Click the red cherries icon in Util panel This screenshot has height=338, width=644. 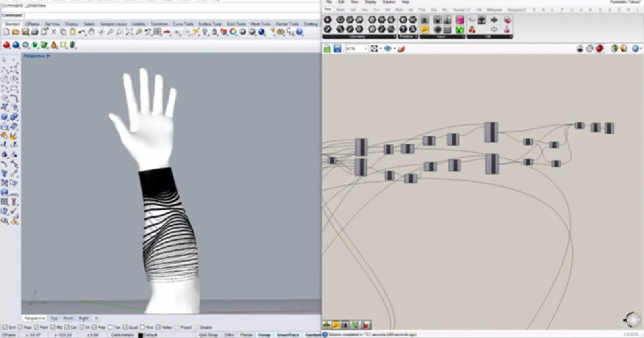(x=472, y=29)
